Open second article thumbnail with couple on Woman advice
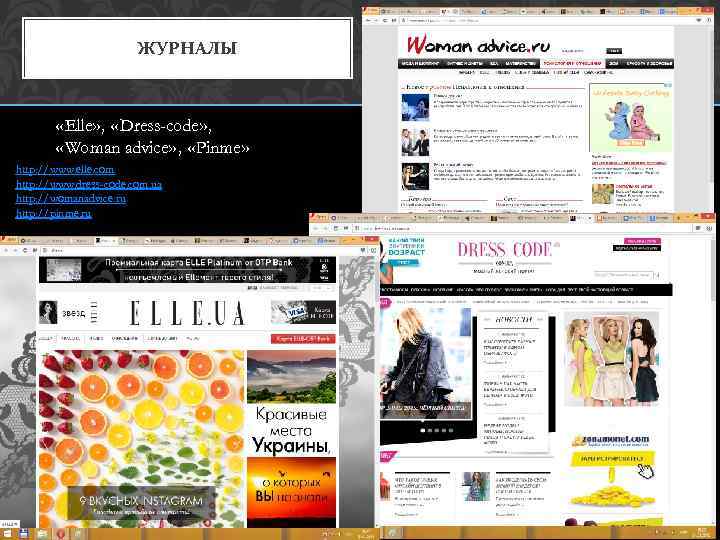 (415, 142)
